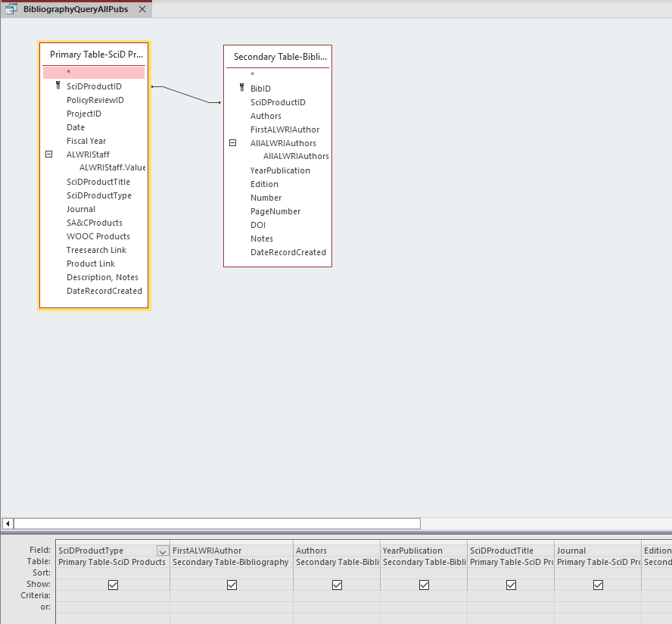672x624 pixels.
Task: Select SciDProductID in Secondary Table
Action: pos(278,102)
